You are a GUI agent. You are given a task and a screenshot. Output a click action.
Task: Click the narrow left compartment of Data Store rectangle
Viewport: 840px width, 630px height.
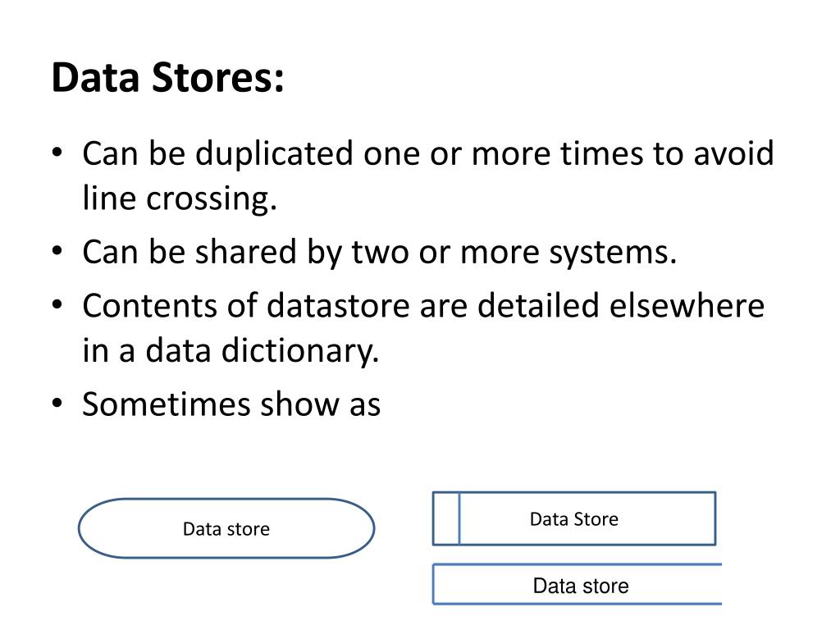pyautogui.click(x=446, y=518)
